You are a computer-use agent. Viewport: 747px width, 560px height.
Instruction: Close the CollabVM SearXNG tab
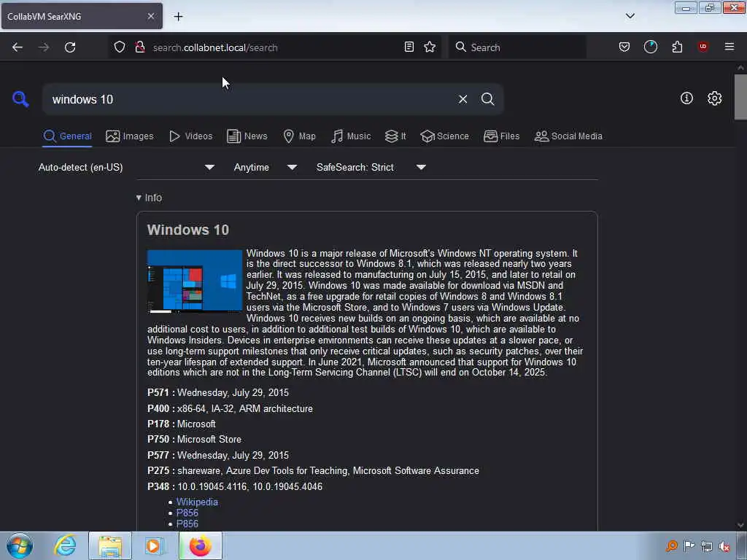click(150, 16)
